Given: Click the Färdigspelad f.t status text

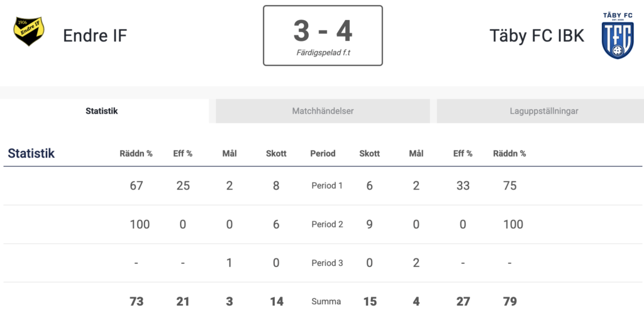Looking at the screenshot, I should pyautogui.click(x=323, y=53).
